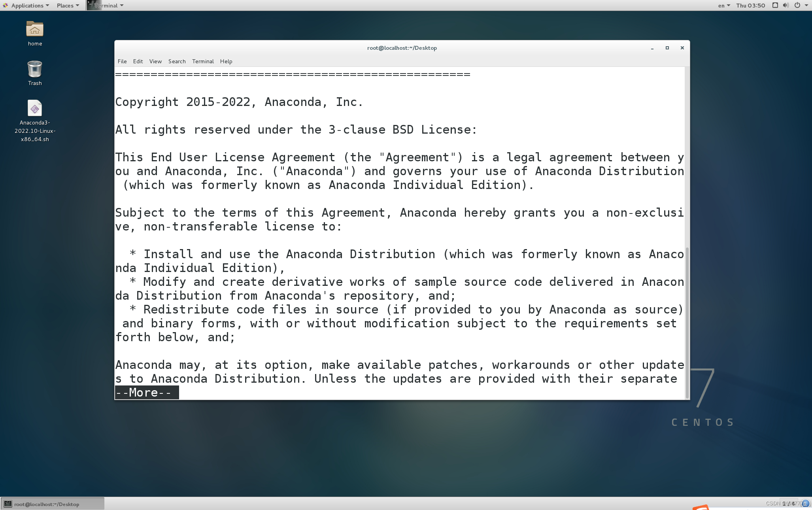
Task: Open the Edit menu in the terminal
Action: [138, 61]
